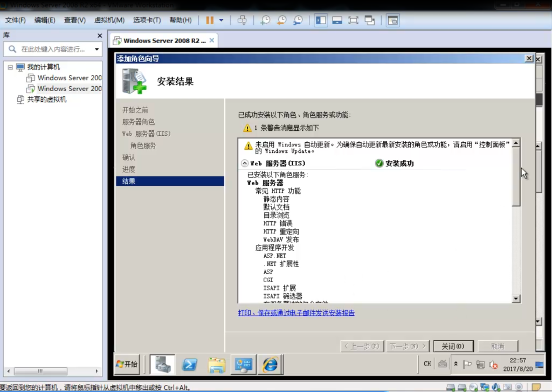Launch PowerShell from the guest taskbar
The height and width of the screenshot is (392, 552).
point(189,365)
